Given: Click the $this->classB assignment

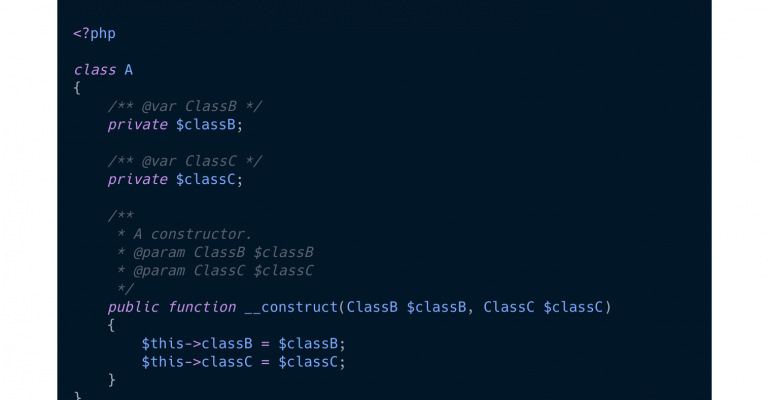Looking at the screenshot, I should point(243,344).
